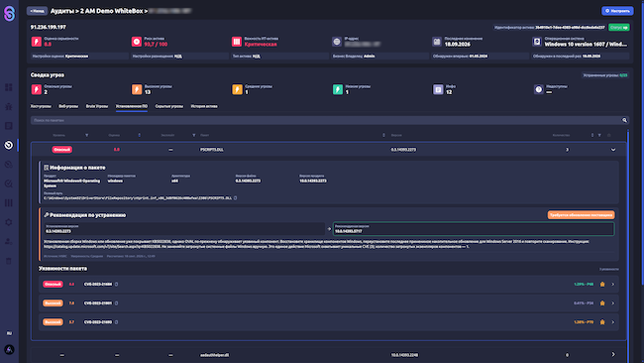Expand the aadauthhelper.dll row chevron
Screen dimensions: 644x363
tap(613, 354)
